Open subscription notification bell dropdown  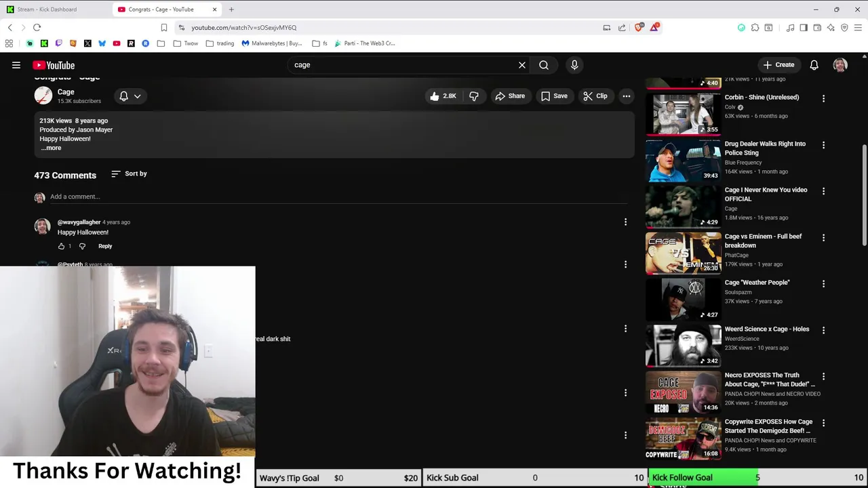130,96
